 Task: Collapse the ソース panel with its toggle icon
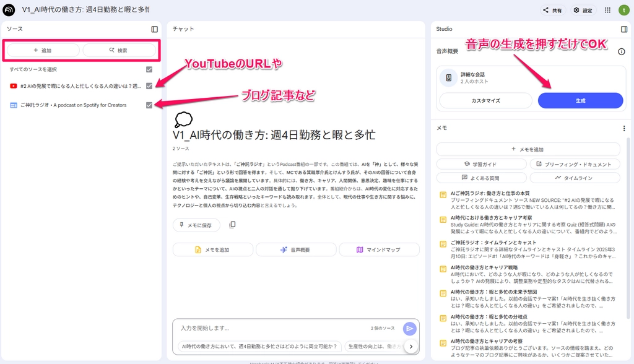(154, 29)
